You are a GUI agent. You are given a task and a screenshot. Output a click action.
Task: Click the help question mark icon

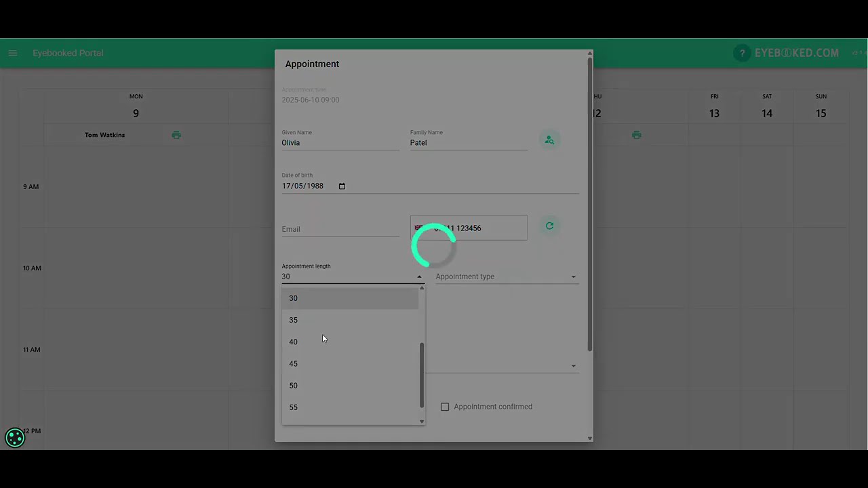[742, 53]
